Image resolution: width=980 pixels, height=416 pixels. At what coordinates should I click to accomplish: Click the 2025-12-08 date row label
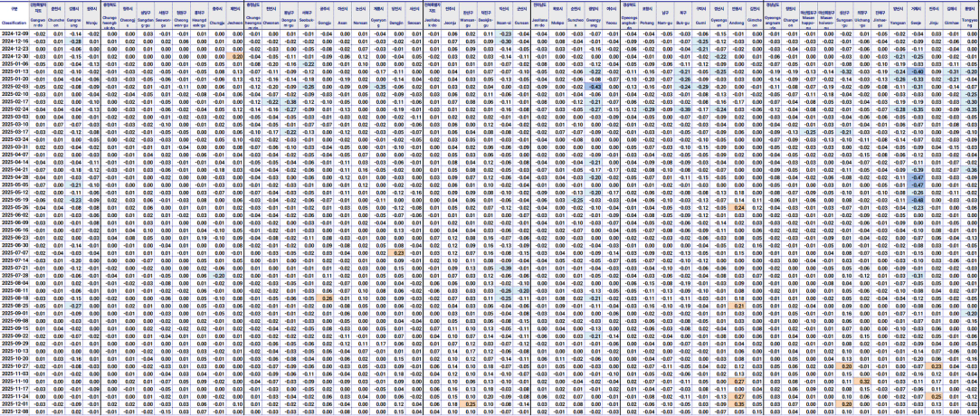[14, 411]
